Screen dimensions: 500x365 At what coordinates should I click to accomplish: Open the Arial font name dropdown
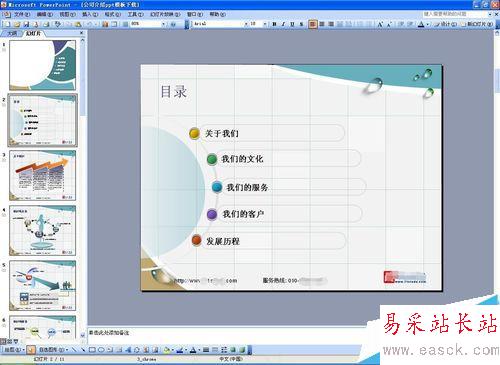246,24
